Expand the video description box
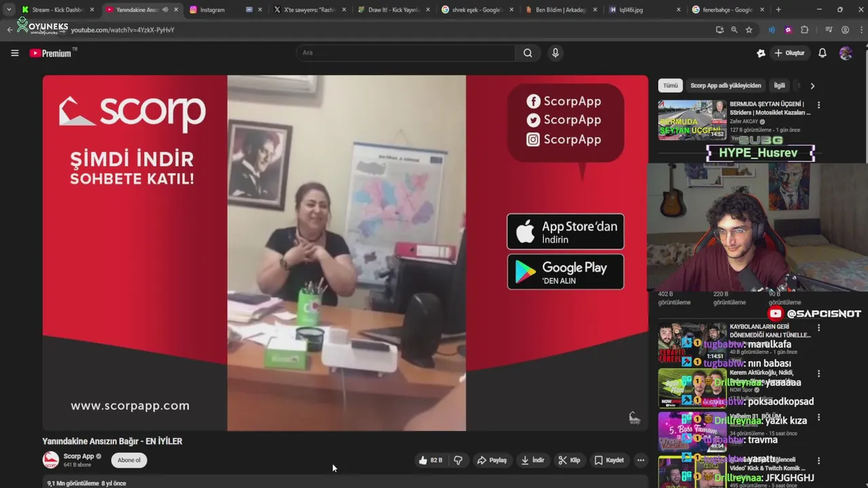The height and width of the screenshot is (488, 868). coord(345,481)
